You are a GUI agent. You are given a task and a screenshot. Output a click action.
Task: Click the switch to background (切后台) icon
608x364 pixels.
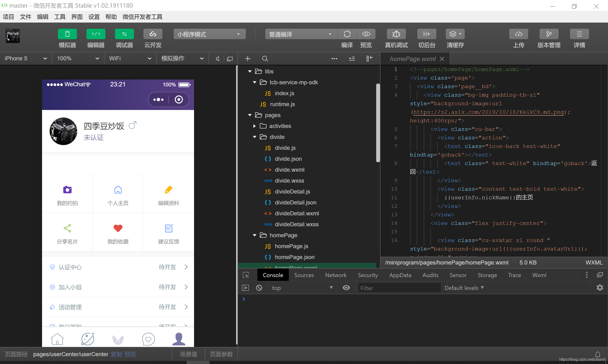(x=427, y=34)
